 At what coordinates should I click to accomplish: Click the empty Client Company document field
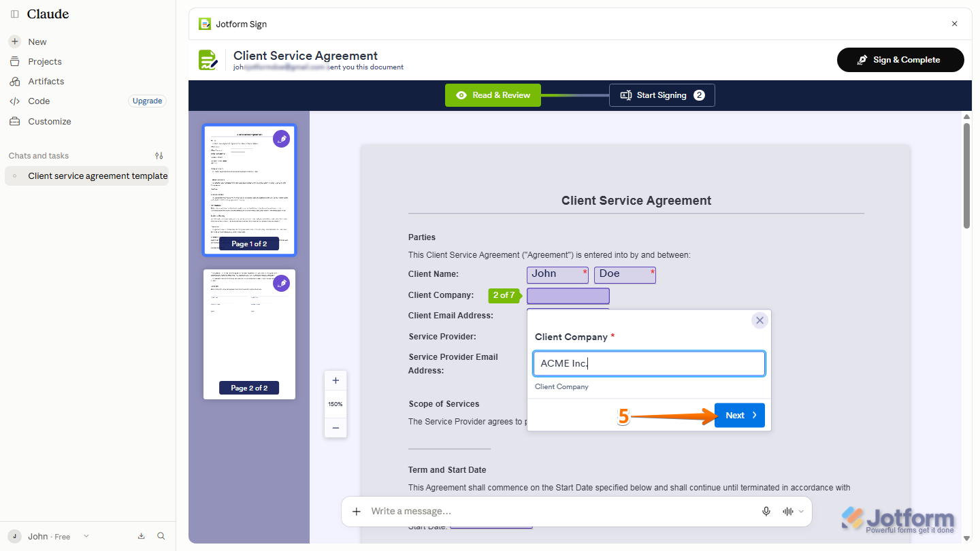[x=568, y=295]
